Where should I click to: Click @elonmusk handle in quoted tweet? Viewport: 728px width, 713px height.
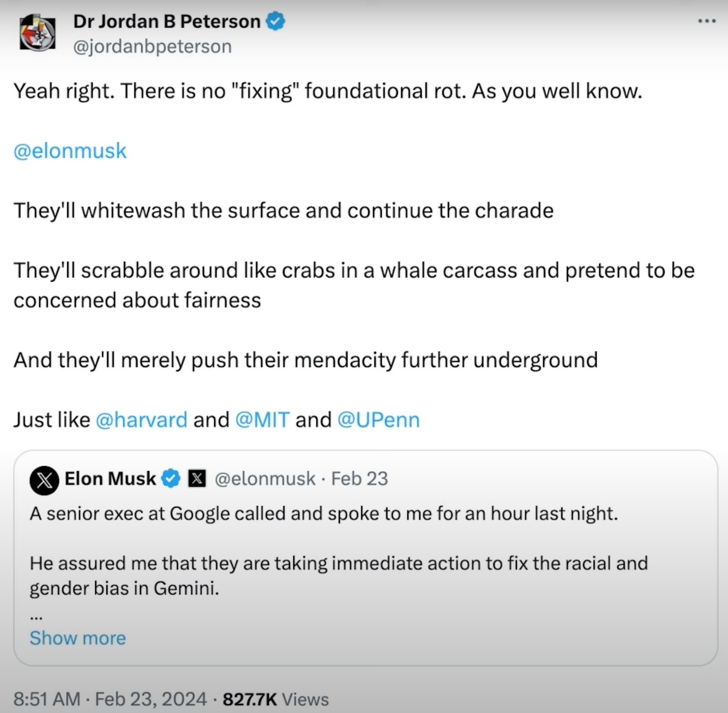pyautogui.click(x=265, y=479)
